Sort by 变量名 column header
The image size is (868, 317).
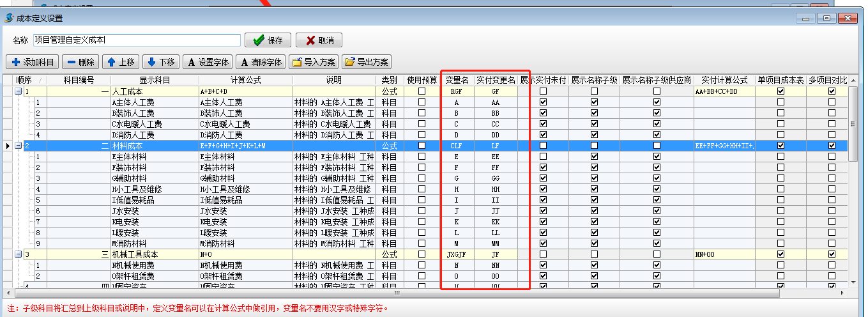point(457,81)
